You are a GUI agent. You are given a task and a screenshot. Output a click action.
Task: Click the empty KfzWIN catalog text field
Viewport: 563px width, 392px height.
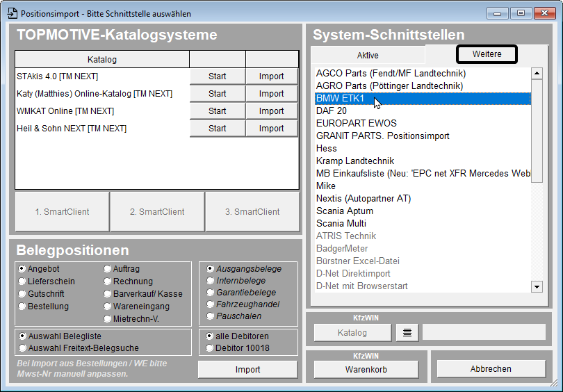[484, 332]
